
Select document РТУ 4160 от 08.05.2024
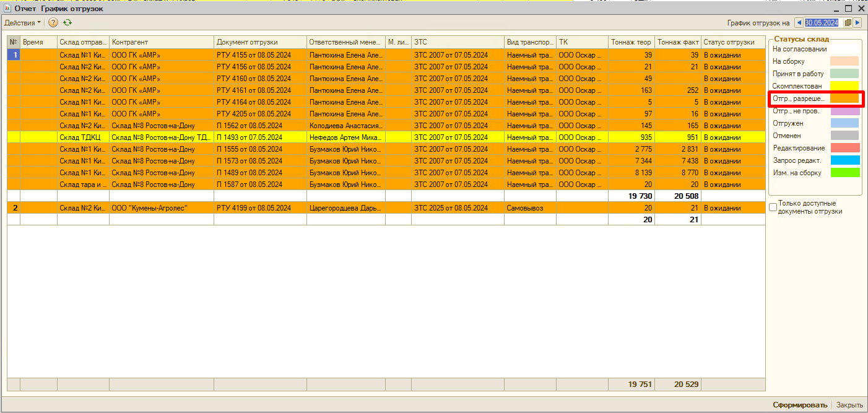tap(261, 79)
